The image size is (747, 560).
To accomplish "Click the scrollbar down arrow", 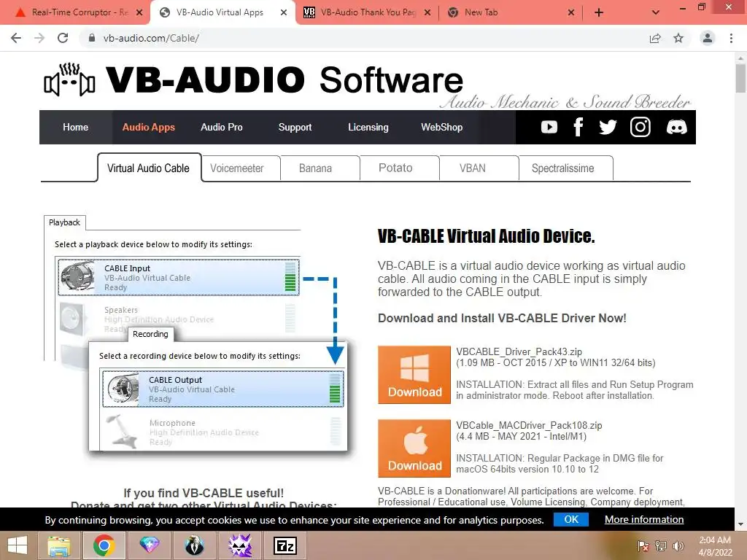I will [740, 524].
